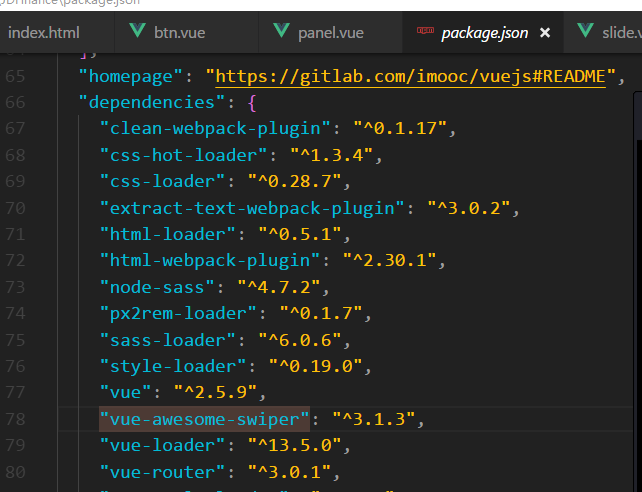Switch to the index.html tab
This screenshot has height=492, width=642.
click(x=44, y=33)
